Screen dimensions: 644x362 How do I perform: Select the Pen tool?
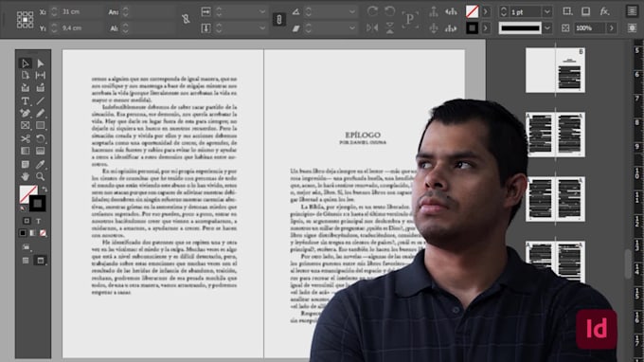[x=25, y=113]
